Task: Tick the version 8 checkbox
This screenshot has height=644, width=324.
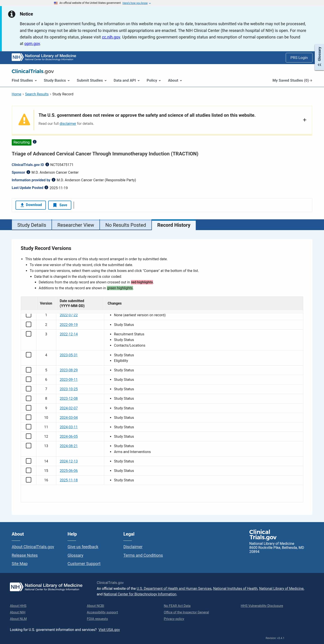Action: tap(29, 398)
